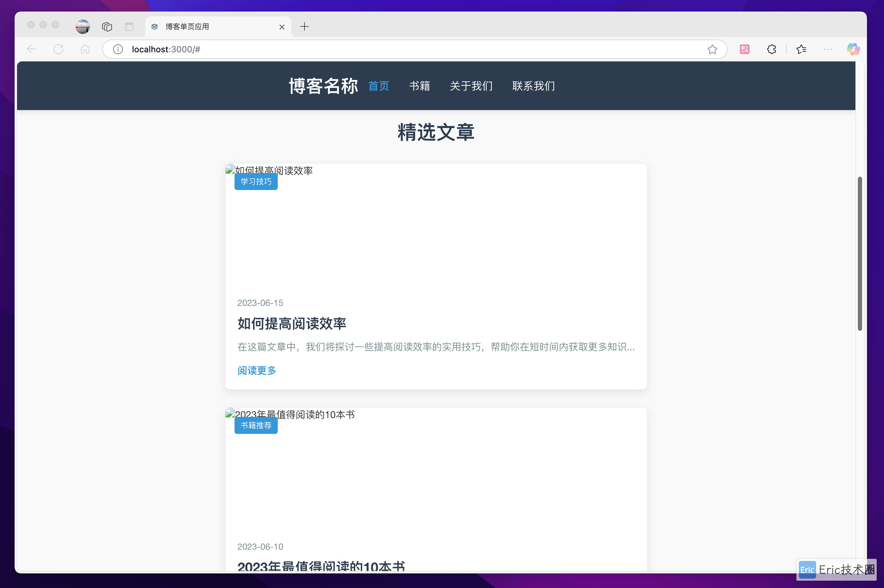Click the 学习技巧 category tag
884x588 pixels.
tap(256, 182)
